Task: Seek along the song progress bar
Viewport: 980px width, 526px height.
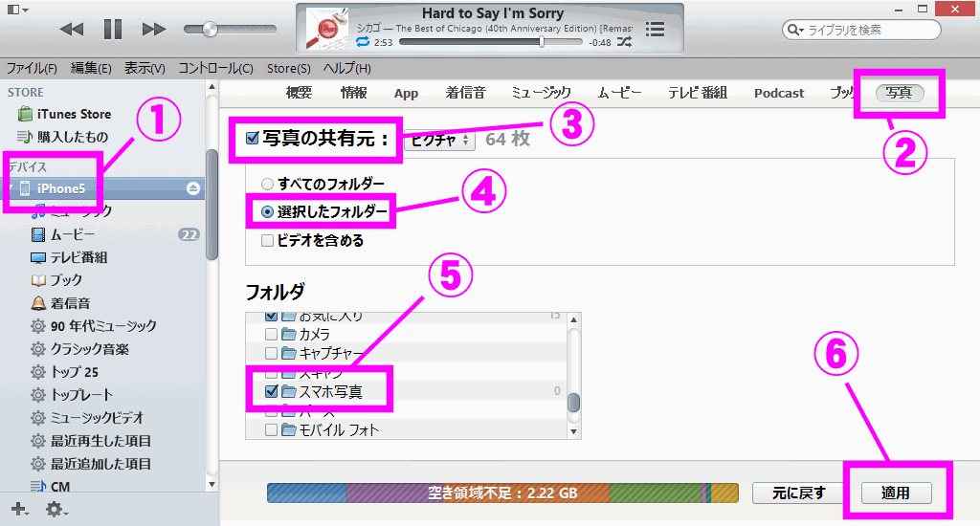Action: point(491,42)
